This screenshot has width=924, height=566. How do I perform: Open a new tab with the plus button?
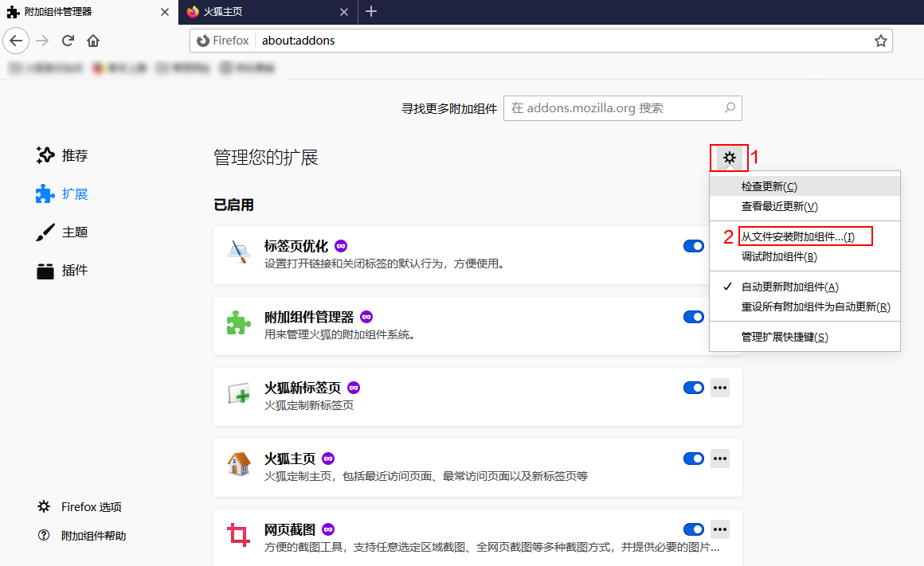pyautogui.click(x=370, y=11)
